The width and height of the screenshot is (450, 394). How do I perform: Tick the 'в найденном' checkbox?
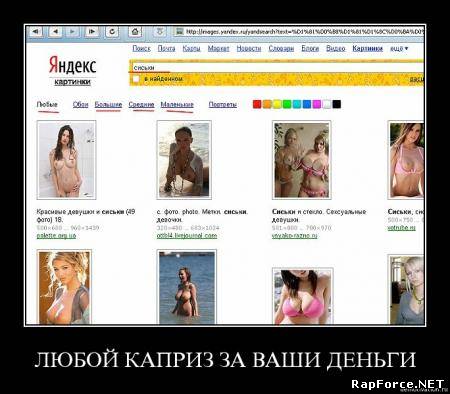pos(136,79)
